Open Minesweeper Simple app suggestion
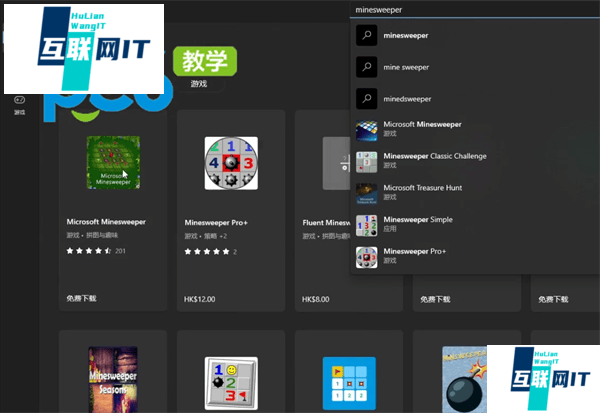600x413 pixels. (474, 226)
